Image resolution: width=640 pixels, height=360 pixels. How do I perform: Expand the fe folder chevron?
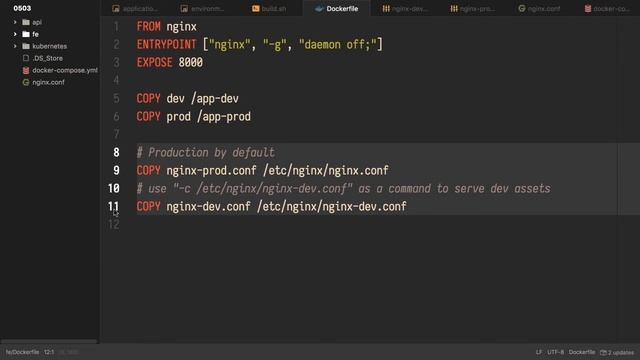click(x=15, y=34)
